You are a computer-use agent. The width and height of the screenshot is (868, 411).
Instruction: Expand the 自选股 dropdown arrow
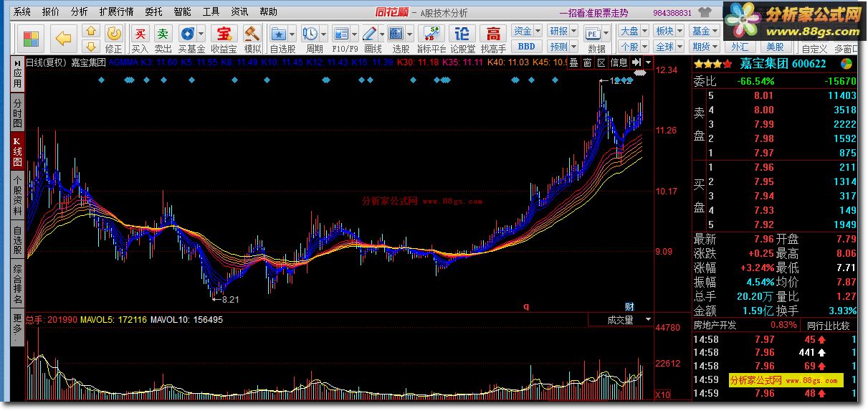coord(292,33)
